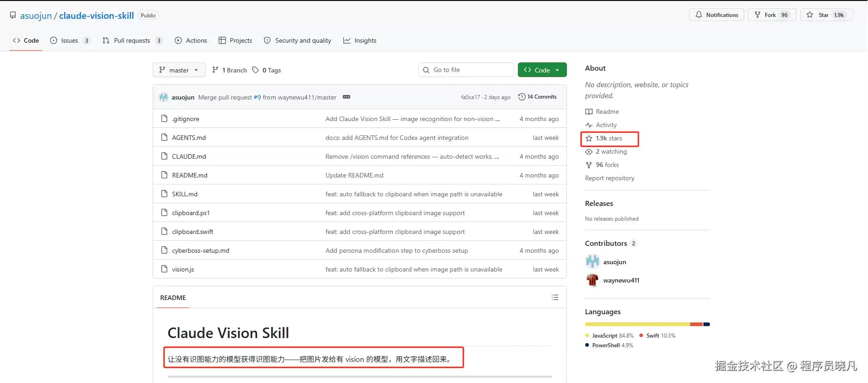
Task: View the 14 Commits history
Action: click(x=537, y=97)
